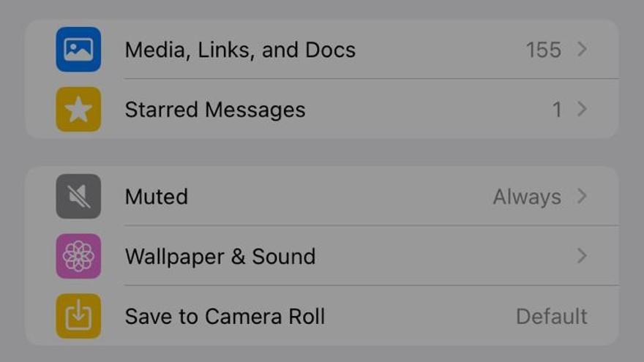Change the Always mute duration value
Viewport: 644px width, 362px height.
pos(527,197)
